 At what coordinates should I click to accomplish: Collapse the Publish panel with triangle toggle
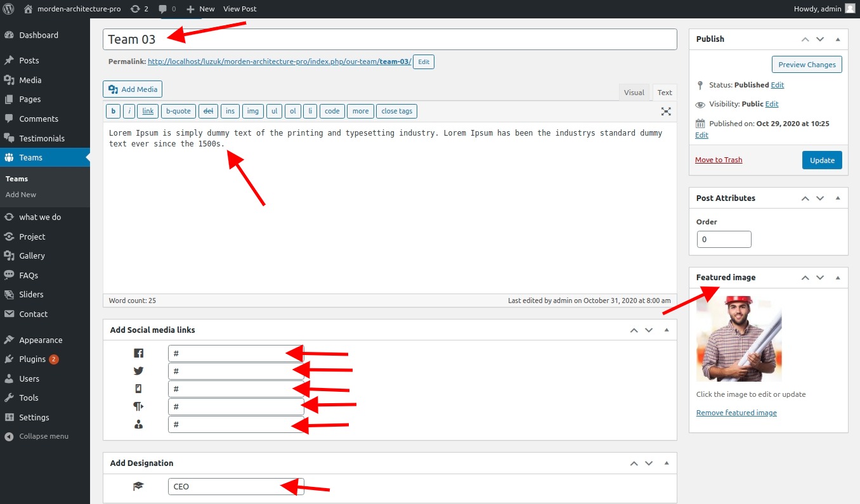click(x=838, y=39)
